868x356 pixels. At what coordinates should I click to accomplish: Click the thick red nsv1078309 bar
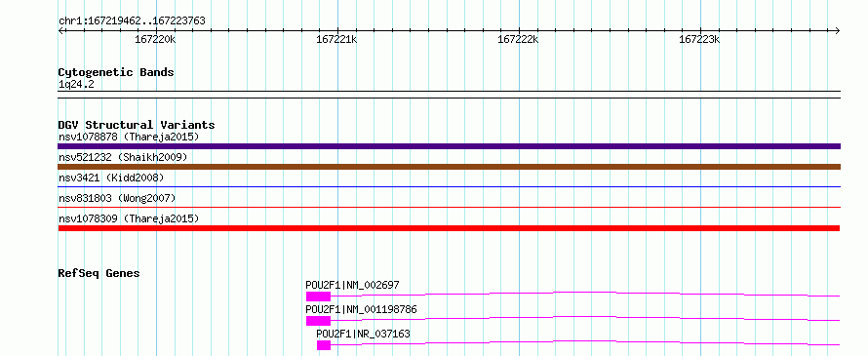449,228
